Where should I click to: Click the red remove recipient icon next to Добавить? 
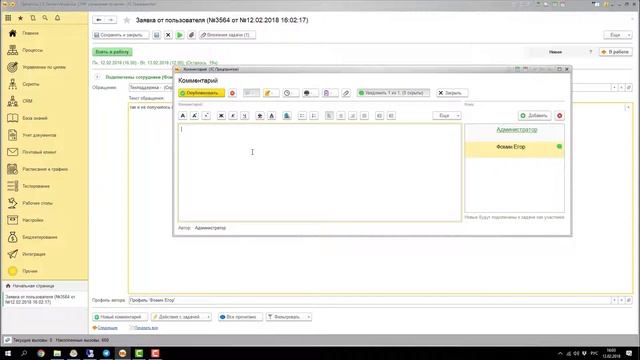[x=560, y=116]
